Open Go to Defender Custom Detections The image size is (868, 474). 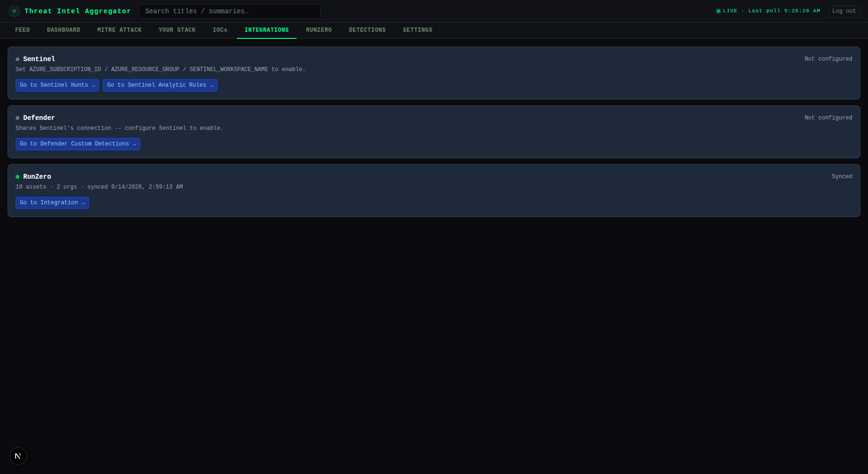pyautogui.click(x=78, y=144)
